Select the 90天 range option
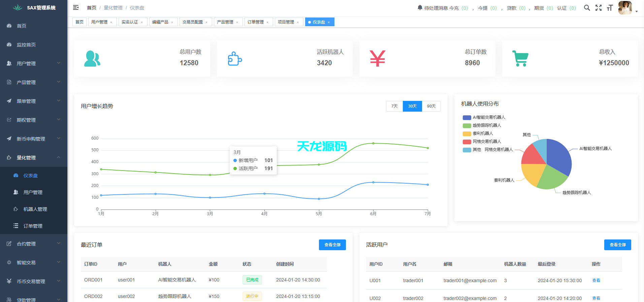The image size is (644, 302). (431, 106)
